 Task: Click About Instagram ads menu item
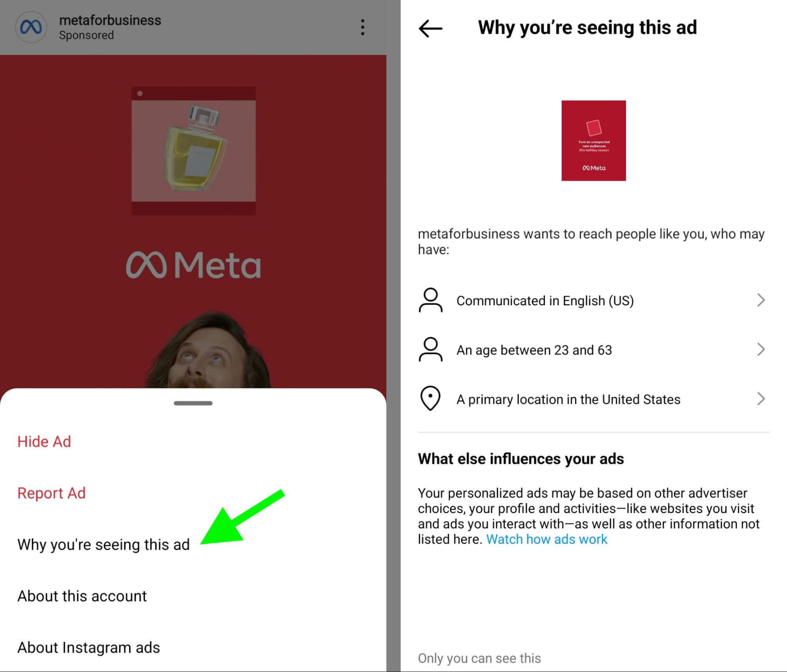click(83, 647)
